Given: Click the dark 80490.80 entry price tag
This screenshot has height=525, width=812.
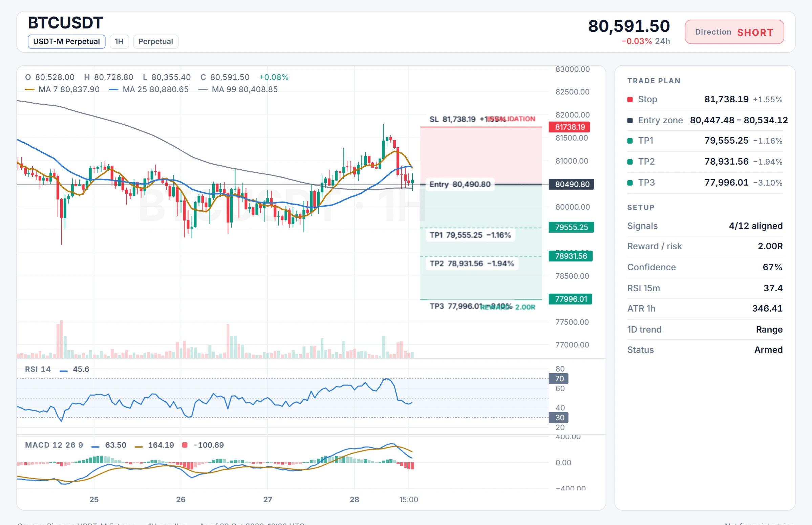Looking at the screenshot, I should [572, 185].
